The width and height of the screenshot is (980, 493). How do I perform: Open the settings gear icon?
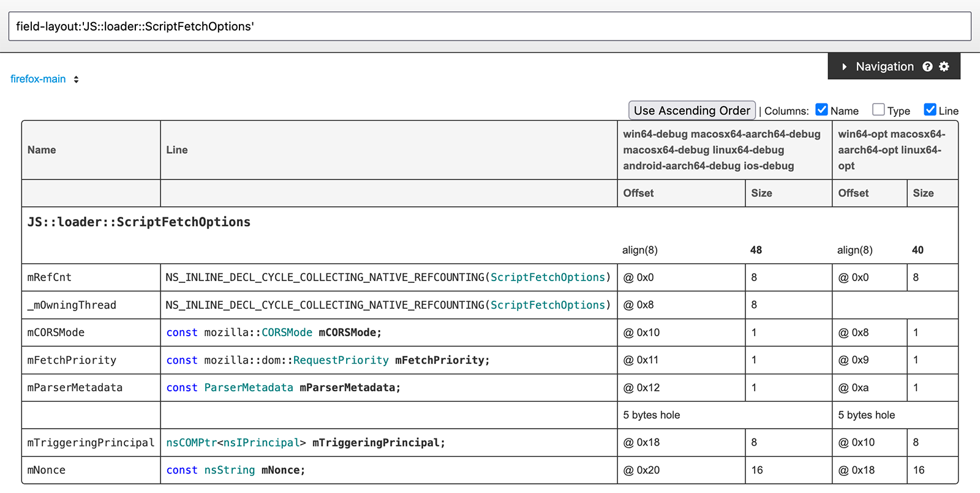click(x=944, y=67)
